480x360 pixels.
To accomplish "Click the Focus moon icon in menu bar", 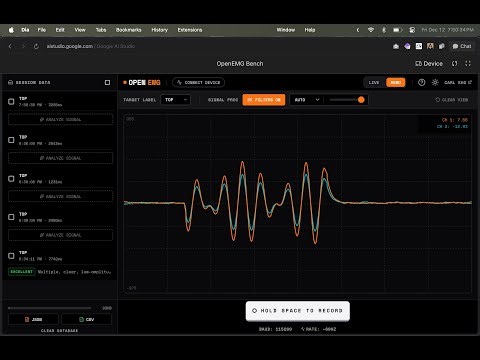I will [358, 30].
